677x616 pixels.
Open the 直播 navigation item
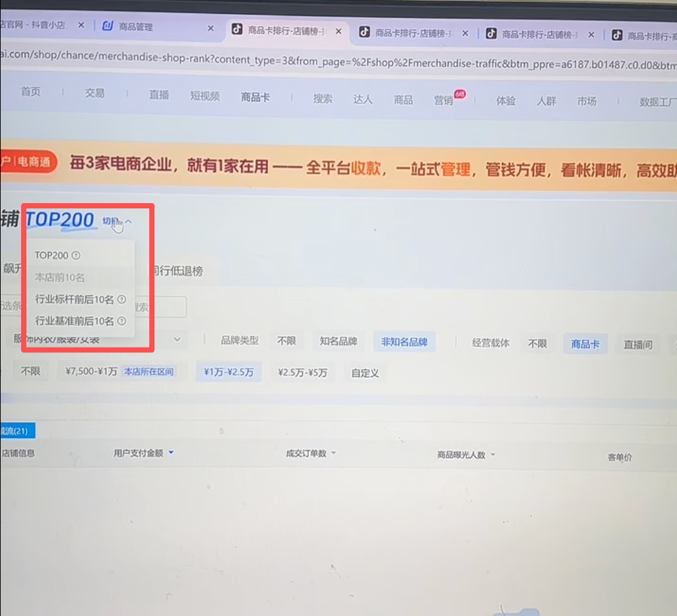click(159, 94)
